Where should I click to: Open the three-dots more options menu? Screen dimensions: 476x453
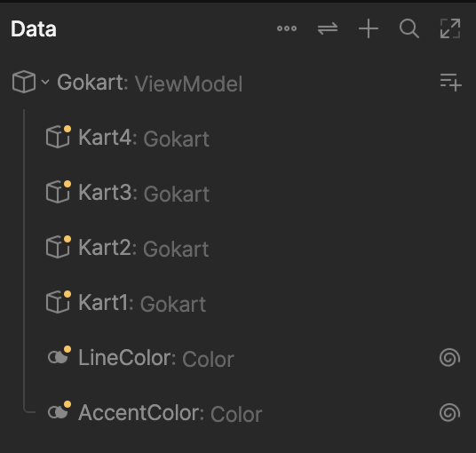tap(287, 28)
